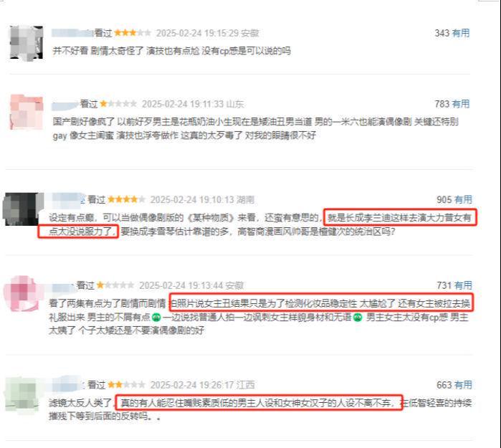Vote 663 有用 on the Jiangxi review

click(454, 385)
